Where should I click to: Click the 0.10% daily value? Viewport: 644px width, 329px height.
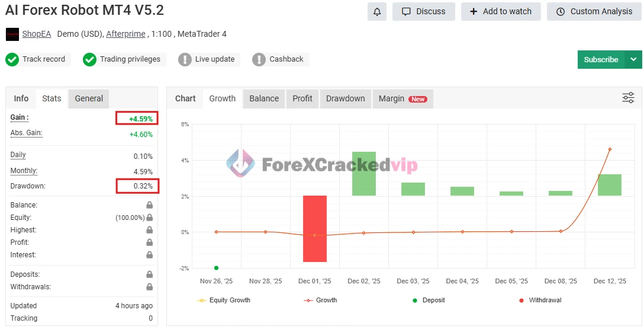coord(143,156)
